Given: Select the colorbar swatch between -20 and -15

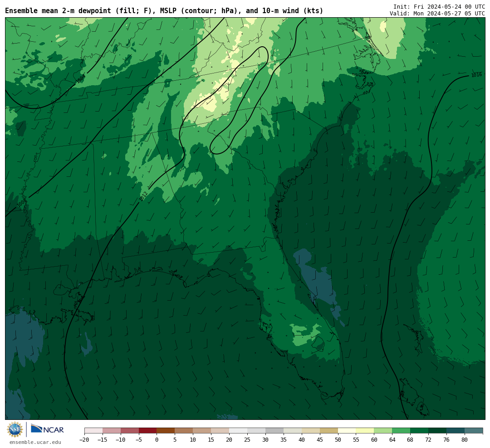Looking at the screenshot, I should (x=93, y=431).
